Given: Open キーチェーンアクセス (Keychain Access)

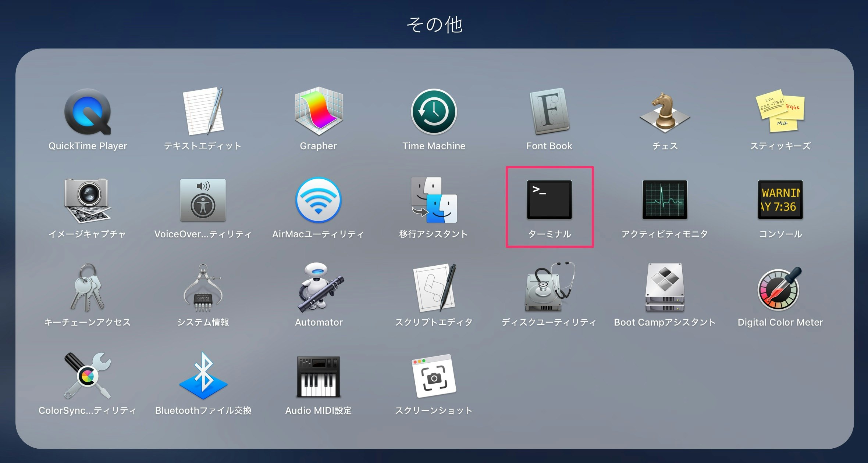Looking at the screenshot, I should pos(88,290).
